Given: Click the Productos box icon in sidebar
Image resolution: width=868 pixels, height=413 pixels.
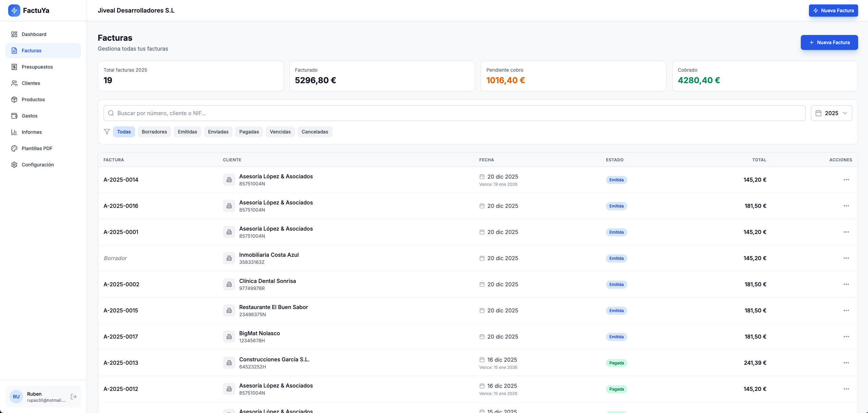Looking at the screenshot, I should click(14, 99).
